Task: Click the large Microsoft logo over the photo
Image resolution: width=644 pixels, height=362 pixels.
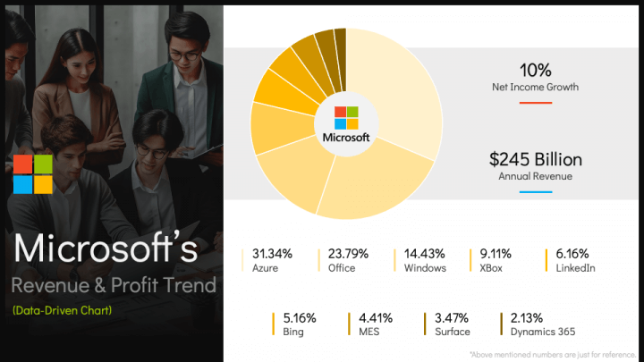Action: pos(33,174)
